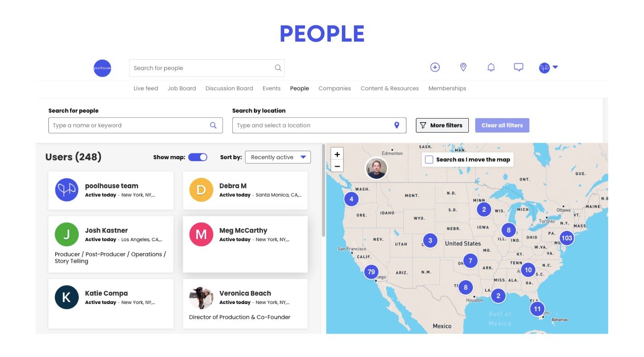Viewport: 644px width, 357px height.
Task: Click poolhouse team avatar icon
Action: point(67,190)
